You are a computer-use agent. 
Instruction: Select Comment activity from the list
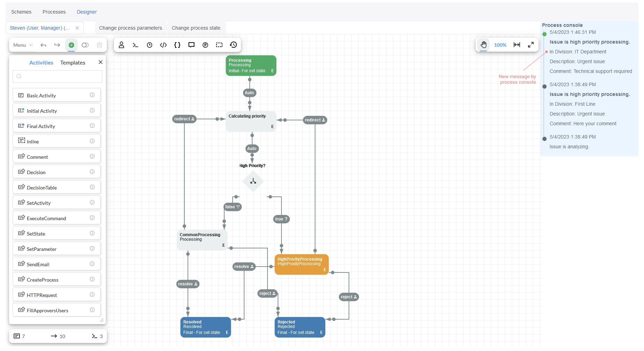[57, 157]
